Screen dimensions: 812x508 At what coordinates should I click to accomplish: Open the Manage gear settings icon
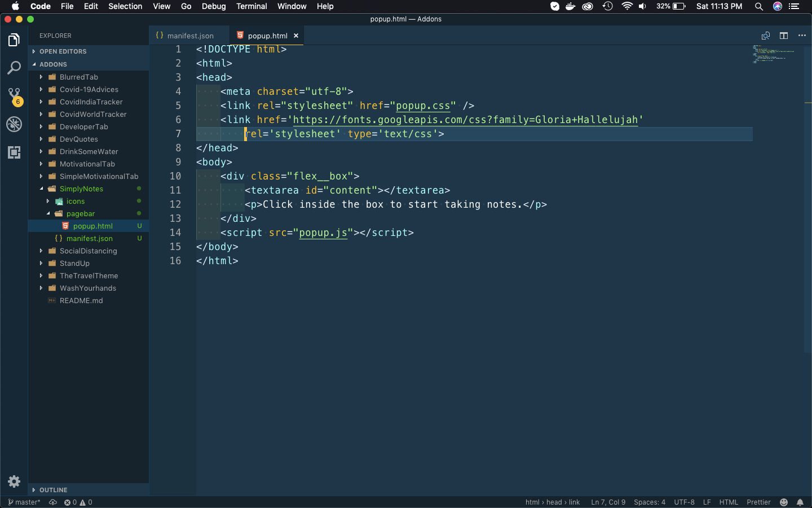coord(14,481)
